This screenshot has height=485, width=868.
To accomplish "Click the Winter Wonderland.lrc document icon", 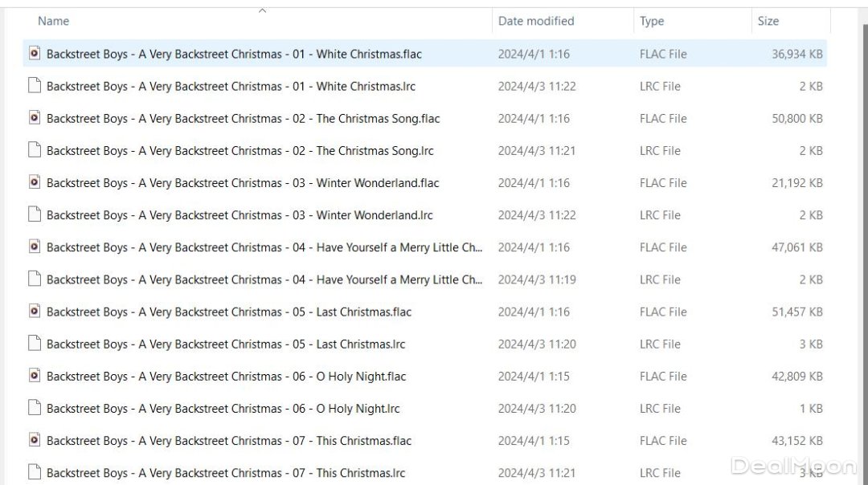I will pos(35,214).
